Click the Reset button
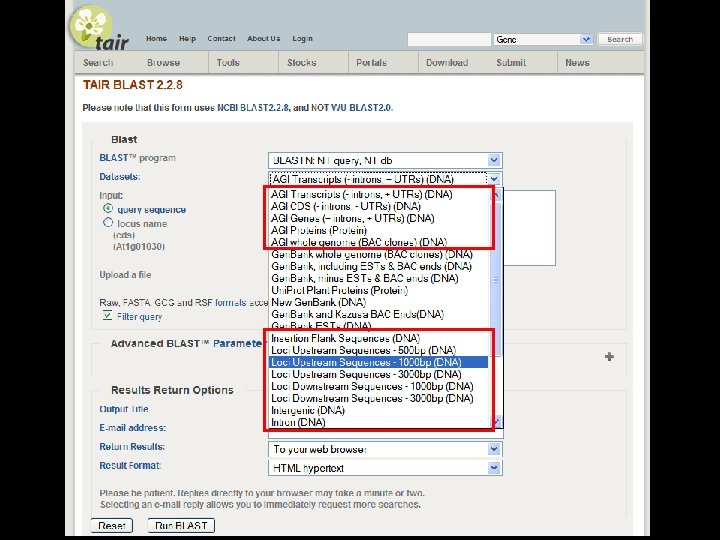Viewport: 720px width, 540px height. [x=112, y=525]
